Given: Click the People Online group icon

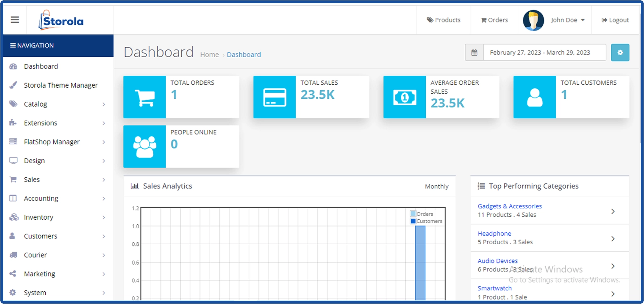Looking at the screenshot, I should 144,147.
